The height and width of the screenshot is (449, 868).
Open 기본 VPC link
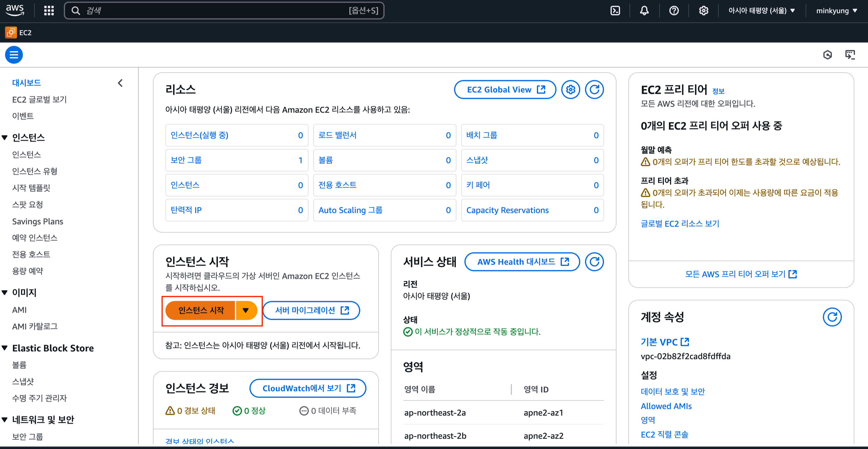pos(665,342)
